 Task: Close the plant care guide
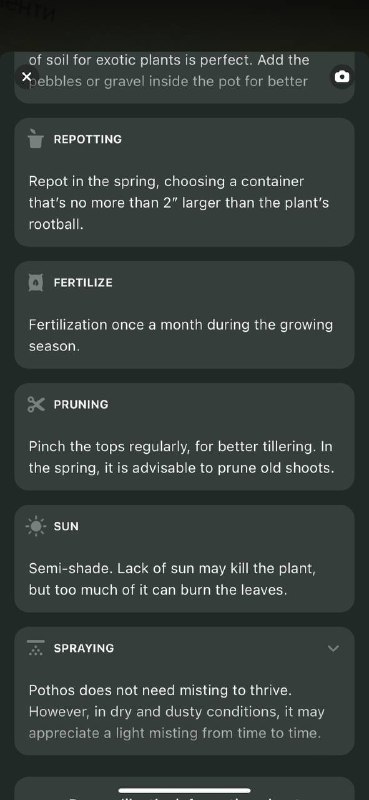27,77
